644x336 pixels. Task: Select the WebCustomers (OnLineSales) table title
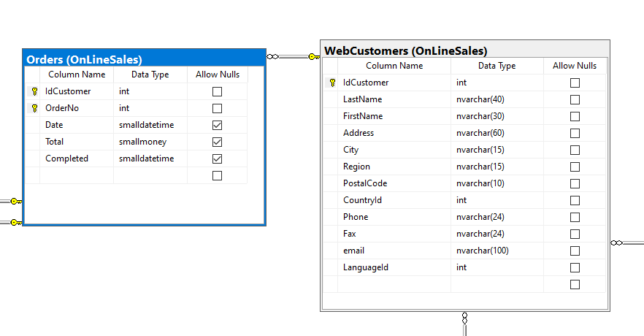(406, 51)
